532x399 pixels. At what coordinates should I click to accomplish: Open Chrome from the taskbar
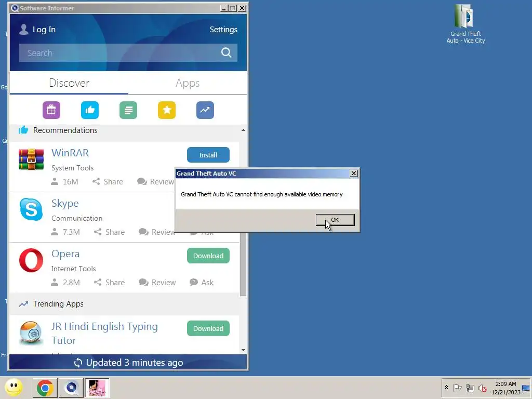tap(45, 388)
